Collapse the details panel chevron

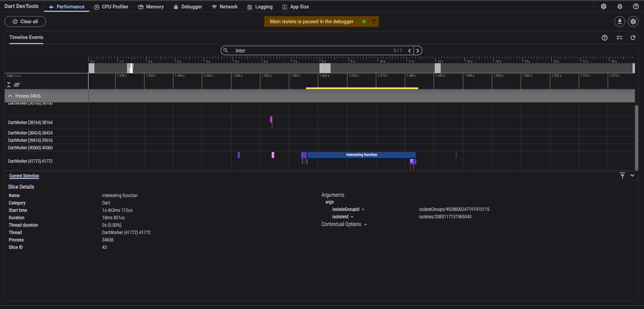click(632, 176)
